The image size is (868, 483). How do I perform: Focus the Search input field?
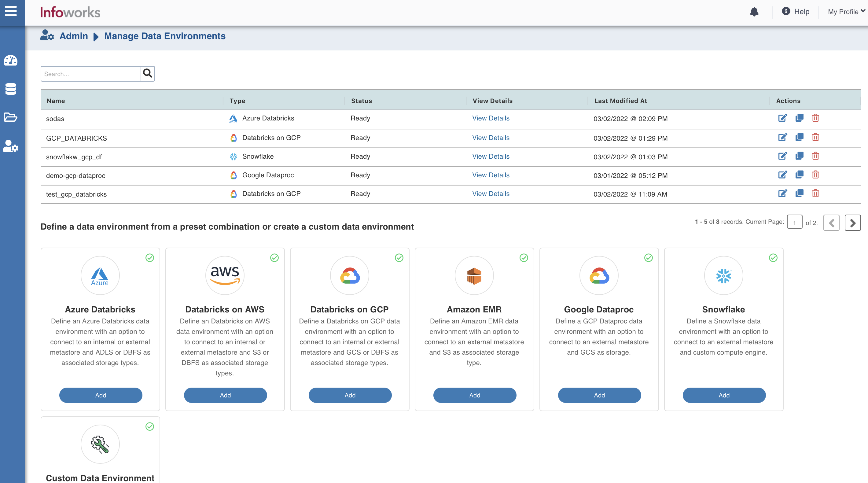click(91, 74)
